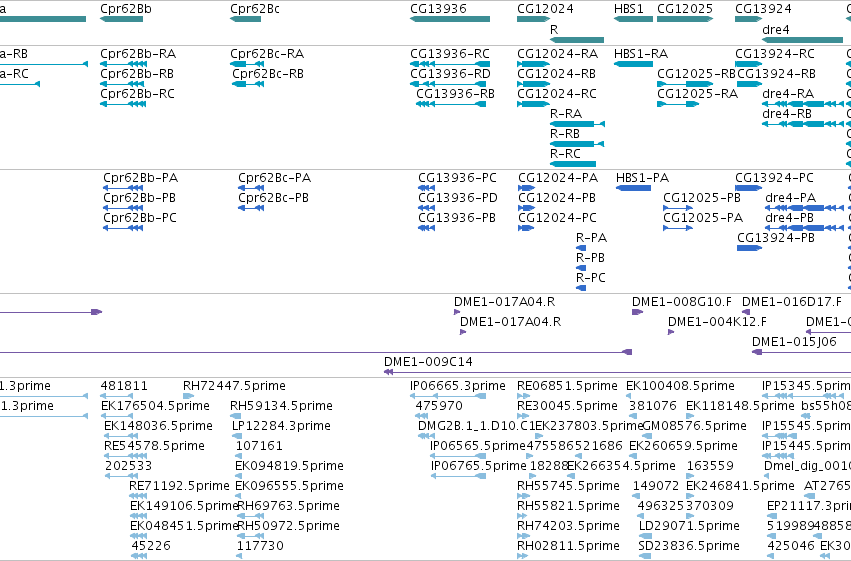
Task: Click protein label dre4-PB
Action: coord(789,218)
